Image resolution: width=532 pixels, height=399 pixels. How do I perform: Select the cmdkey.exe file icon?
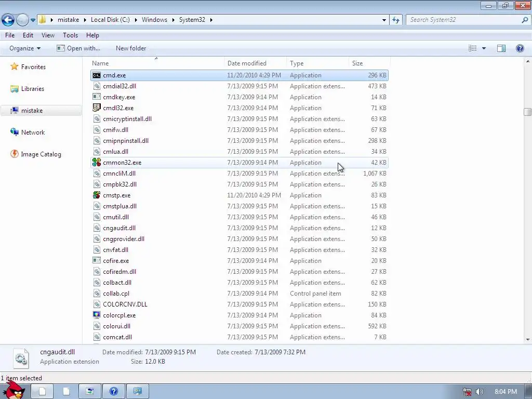[97, 97]
